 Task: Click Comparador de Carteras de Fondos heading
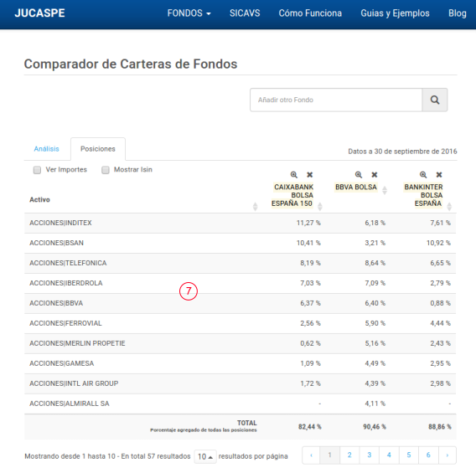(x=131, y=64)
